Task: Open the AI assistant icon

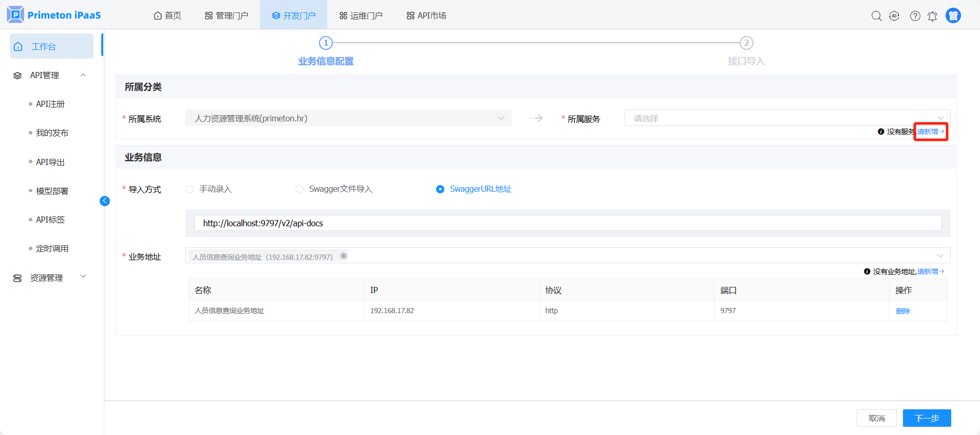Action: (x=894, y=16)
